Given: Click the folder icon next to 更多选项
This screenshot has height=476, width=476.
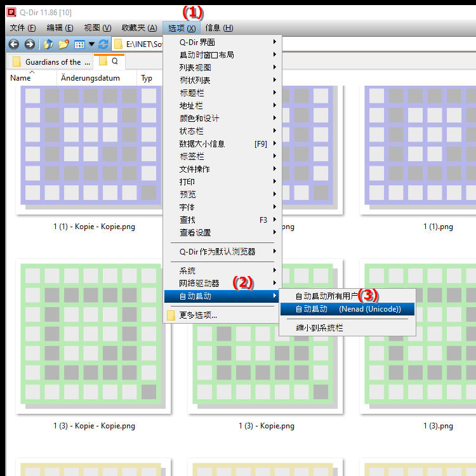Looking at the screenshot, I should [x=171, y=315].
